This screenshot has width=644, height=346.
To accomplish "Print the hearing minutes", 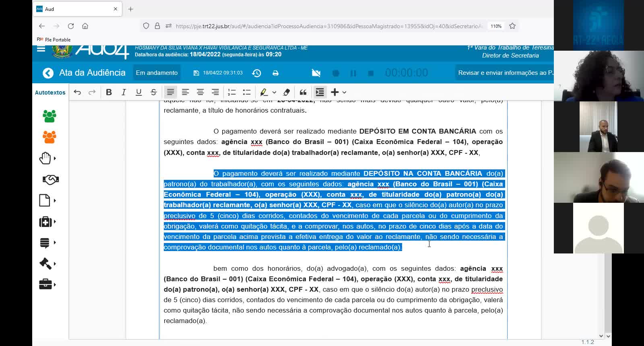I will (x=276, y=73).
